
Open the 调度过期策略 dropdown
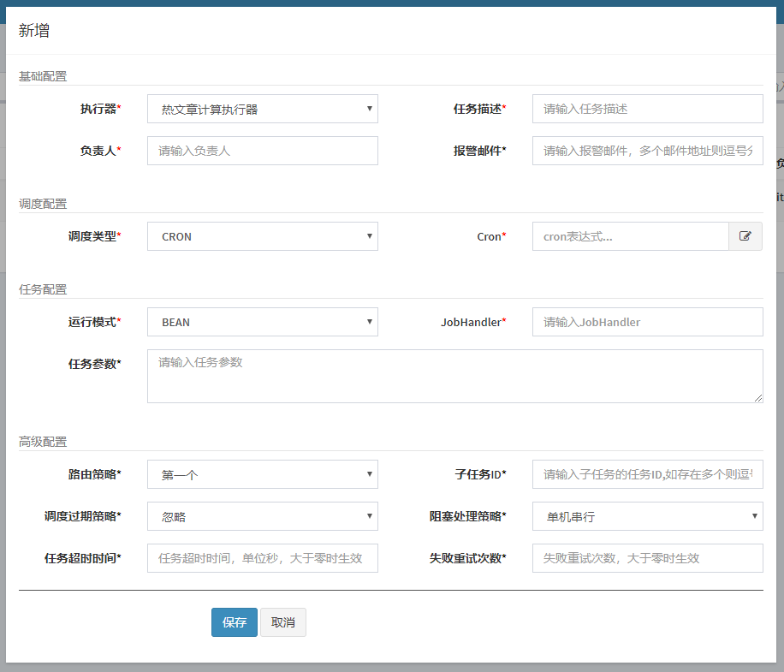click(x=262, y=516)
